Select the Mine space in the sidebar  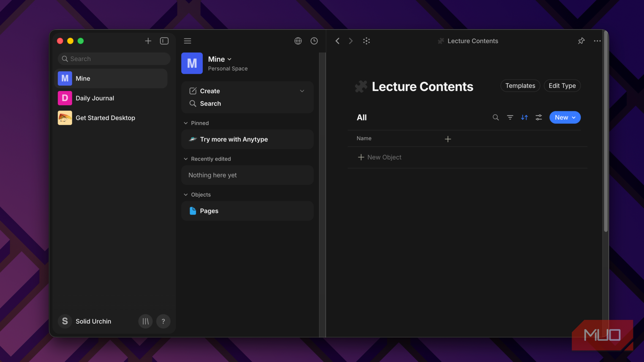tap(111, 79)
